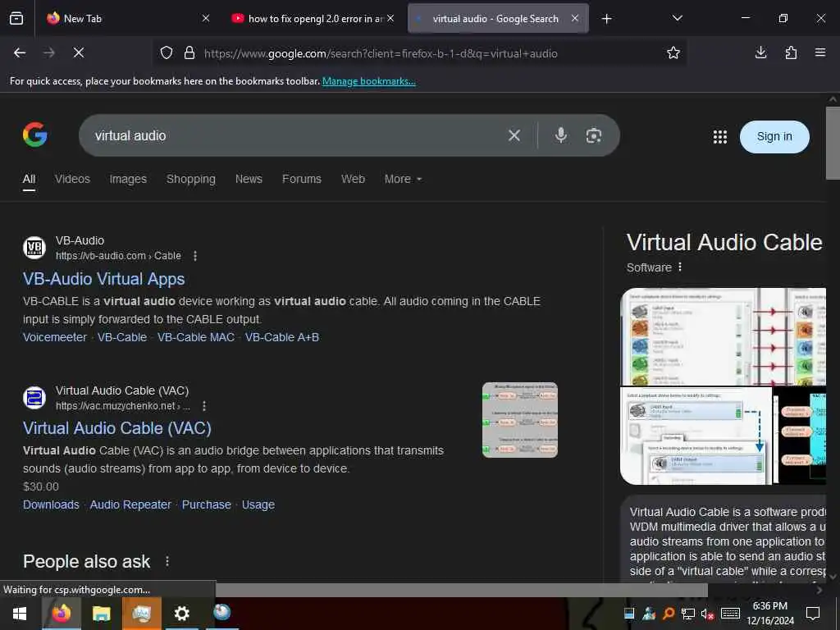
Task: Click the VB-Audio site favicon
Action: pyautogui.click(x=34, y=248)
